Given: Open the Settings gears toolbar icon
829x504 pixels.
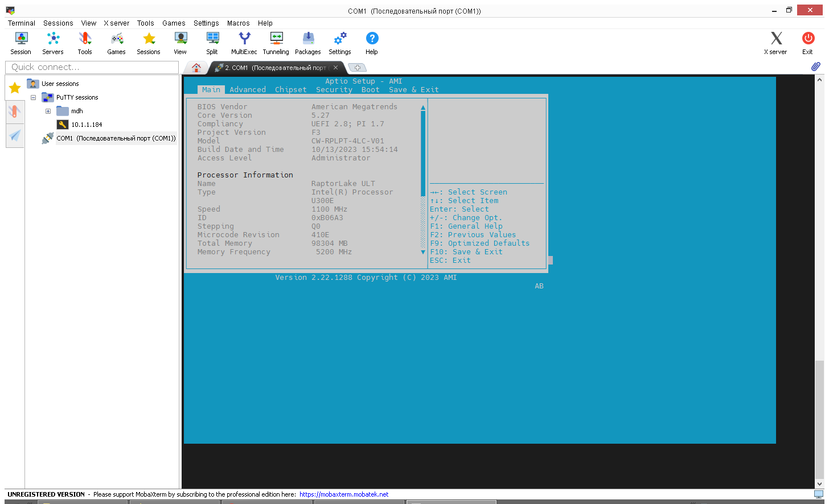Looking at the screenshot, I should (x=340, y=43).
